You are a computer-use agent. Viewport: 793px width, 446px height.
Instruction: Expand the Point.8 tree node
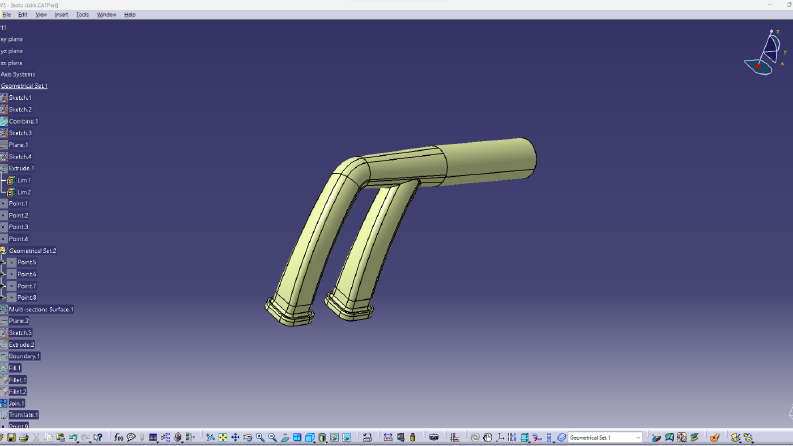2,297
